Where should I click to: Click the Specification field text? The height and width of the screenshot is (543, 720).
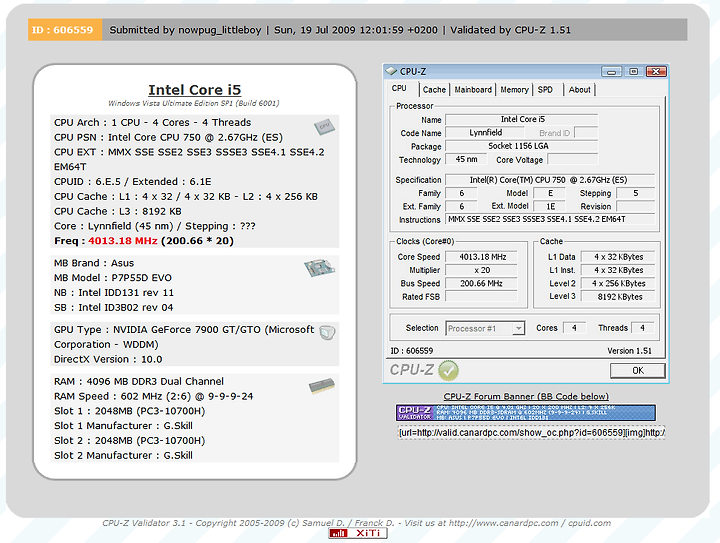(x=550, y=180)
